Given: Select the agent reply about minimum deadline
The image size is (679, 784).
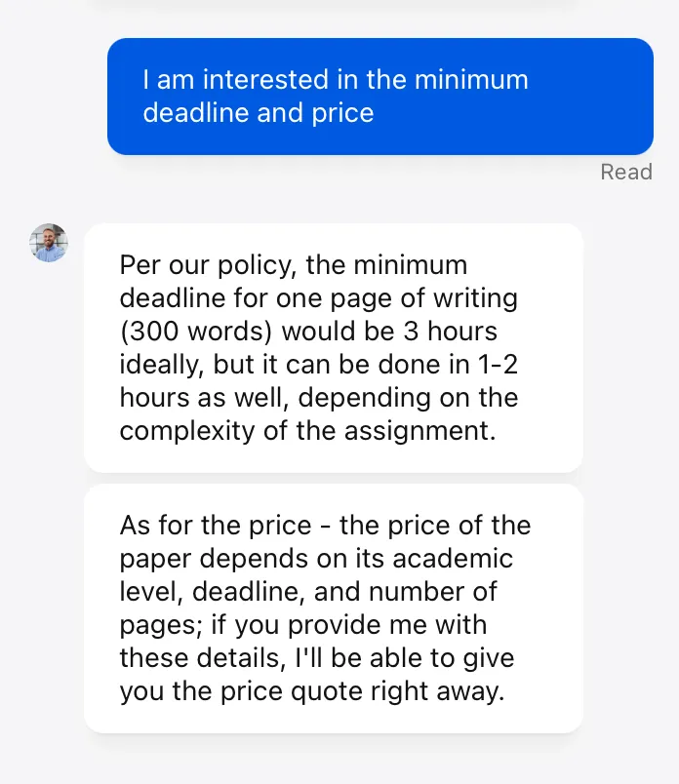Looking at the screenshot, I should (334, 348).
